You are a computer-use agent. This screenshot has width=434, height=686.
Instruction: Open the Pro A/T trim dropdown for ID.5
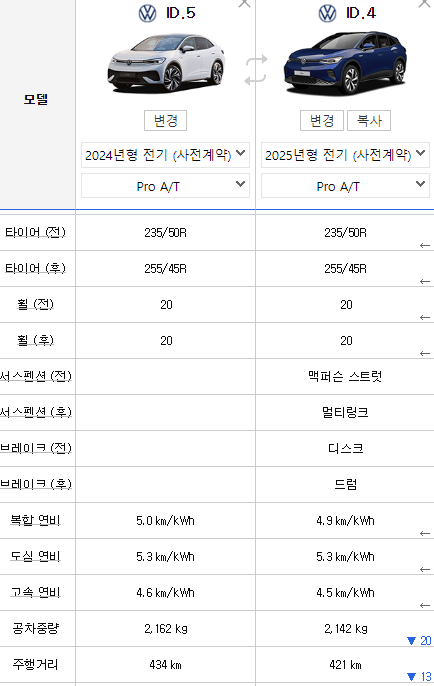coord(165,186)
